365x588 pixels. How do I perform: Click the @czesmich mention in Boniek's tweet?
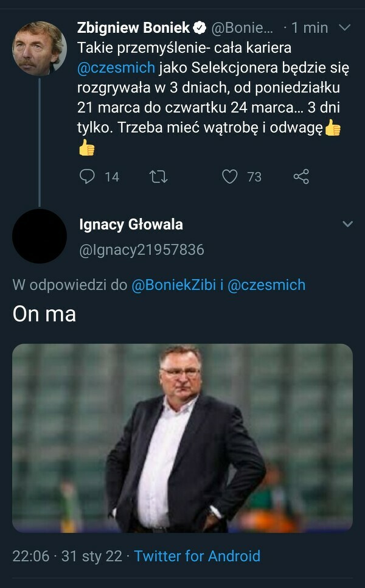coord(116,67)
